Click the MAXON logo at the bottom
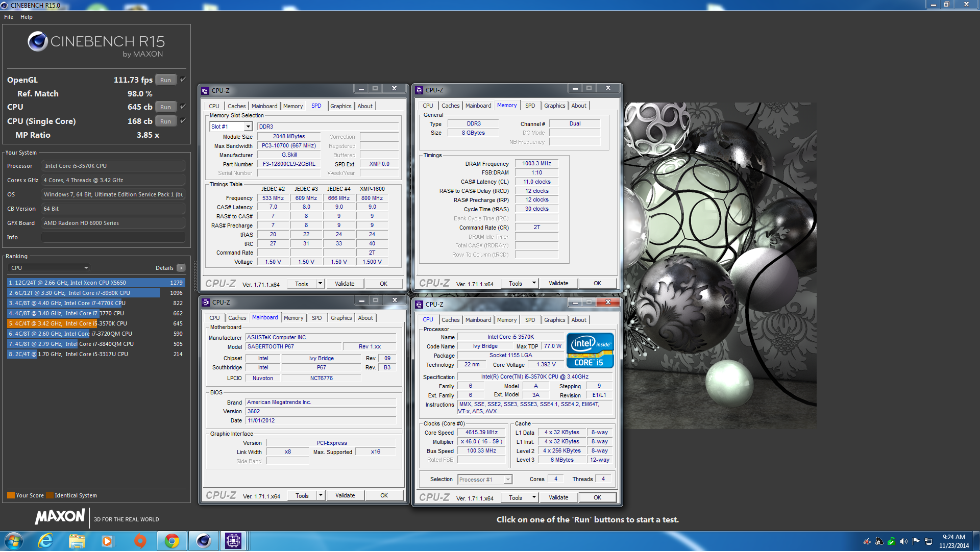980x552 pixels. coord(60,517)
